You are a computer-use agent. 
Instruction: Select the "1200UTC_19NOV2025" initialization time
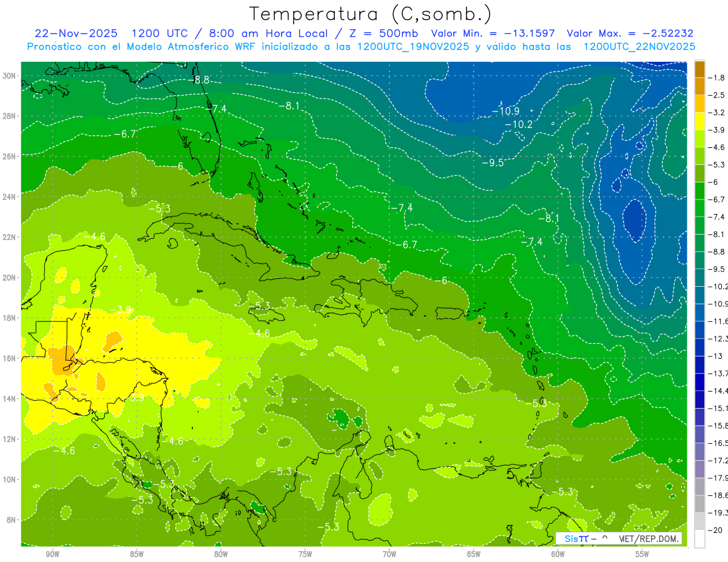coord(413,47)
